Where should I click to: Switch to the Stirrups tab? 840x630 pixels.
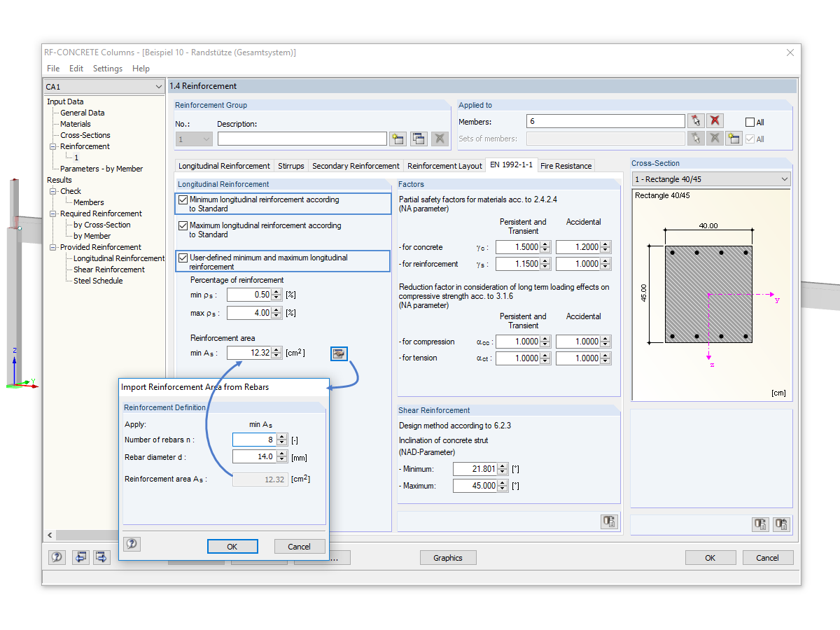point(290,166)
